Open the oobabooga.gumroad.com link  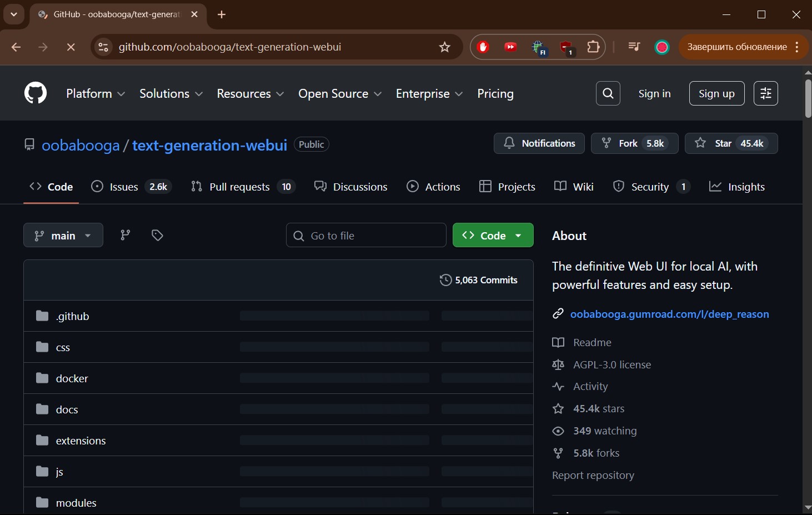[669, 314]
